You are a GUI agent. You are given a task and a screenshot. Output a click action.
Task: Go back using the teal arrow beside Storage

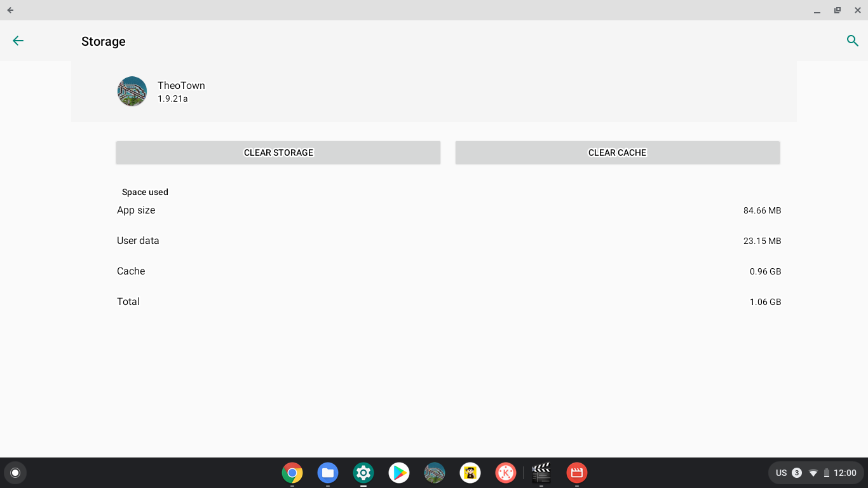tap(18, 41)
